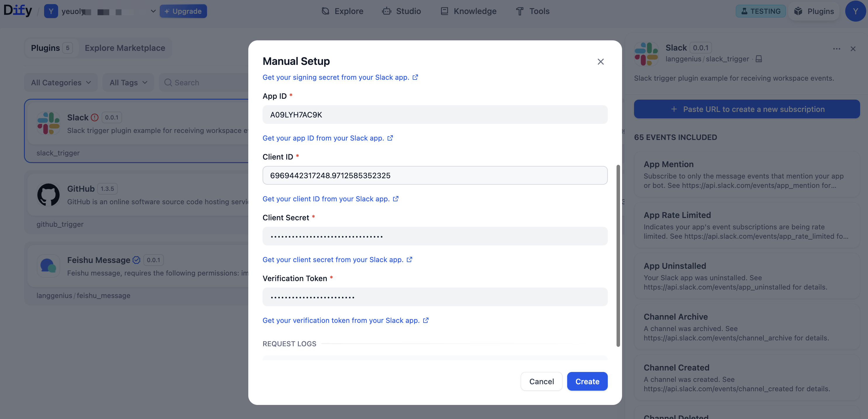Click the Slack warning alert icon
The image size is (868, 419).
point(95,117)
